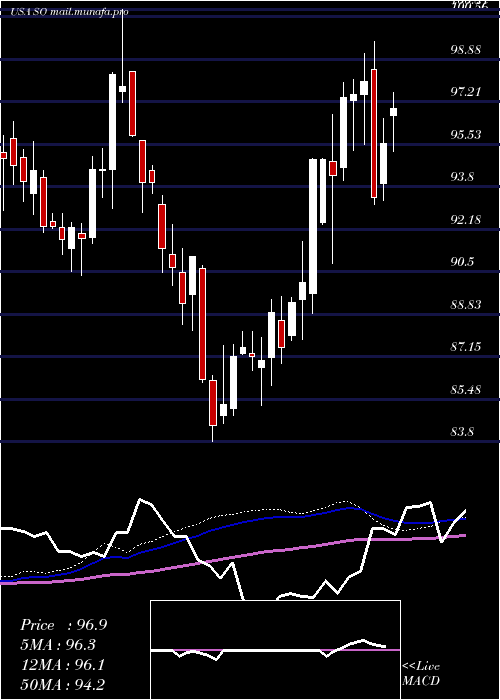Screen dimensions: 500x700
Task: Select the 93.8 price axis label
Action: click(x=462, y=177)
